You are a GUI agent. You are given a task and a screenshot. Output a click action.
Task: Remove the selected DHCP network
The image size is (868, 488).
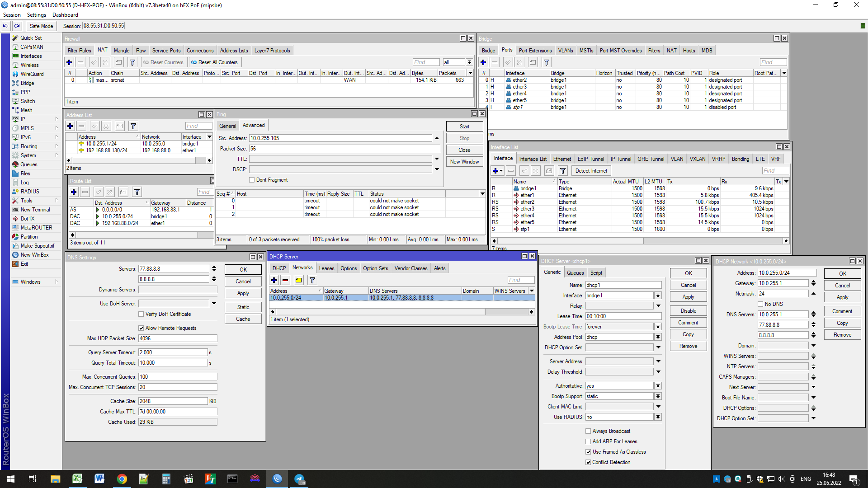pyautogui.click(x=285, y=280)
